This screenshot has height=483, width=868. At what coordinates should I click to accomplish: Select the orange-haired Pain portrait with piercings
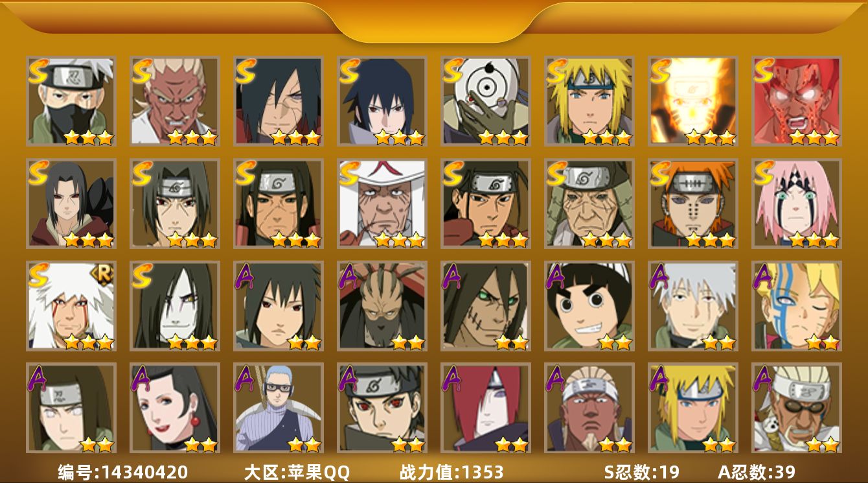pyautogui.click(x=693, y=204)
